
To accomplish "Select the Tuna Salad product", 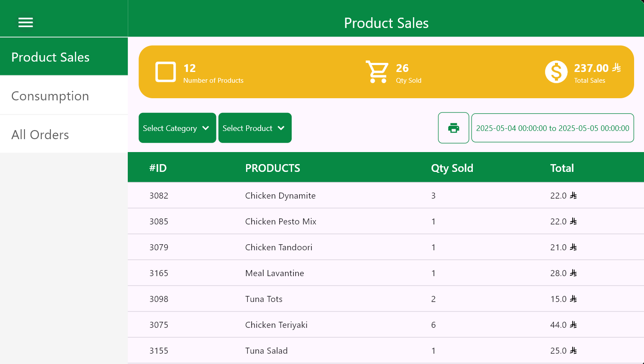I will coord(266,351).
